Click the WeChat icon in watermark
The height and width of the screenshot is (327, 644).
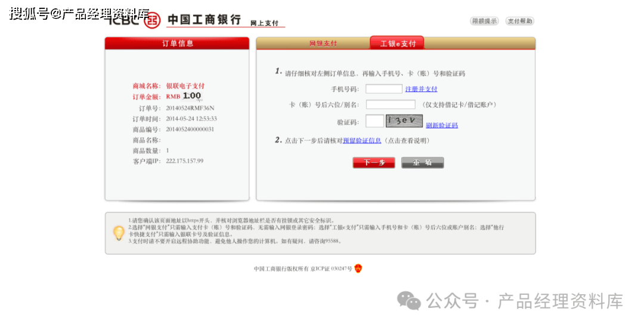[x=409, y=300]
